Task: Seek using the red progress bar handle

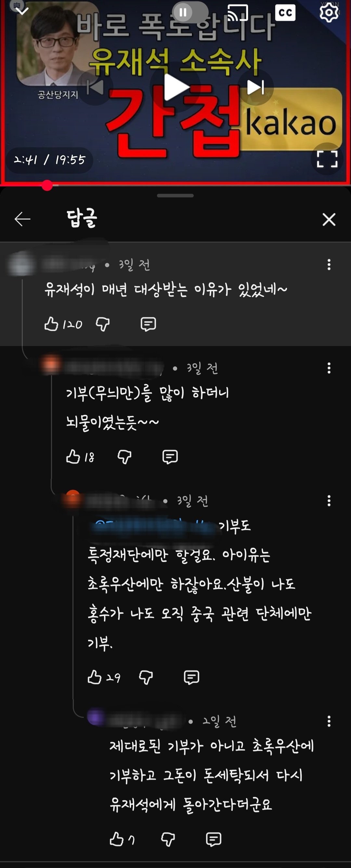Action: (x=47, y=185)
